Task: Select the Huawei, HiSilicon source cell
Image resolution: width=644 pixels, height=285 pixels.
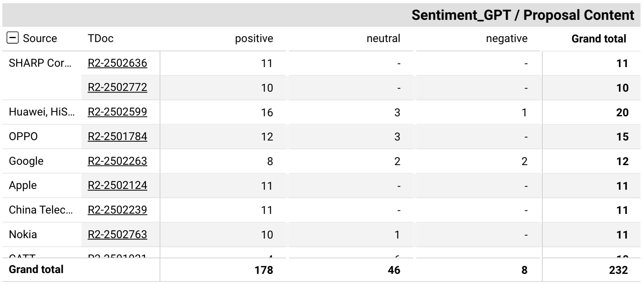Action: point(42,112)
